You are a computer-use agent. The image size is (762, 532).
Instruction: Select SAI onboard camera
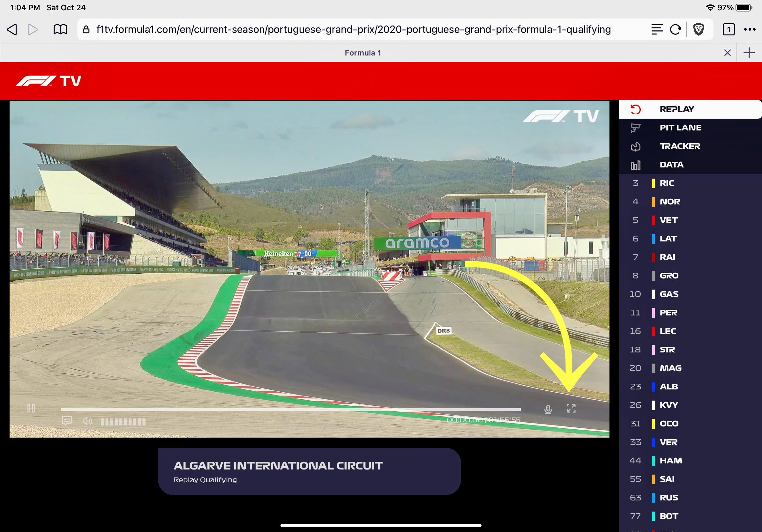coord(690,479)
